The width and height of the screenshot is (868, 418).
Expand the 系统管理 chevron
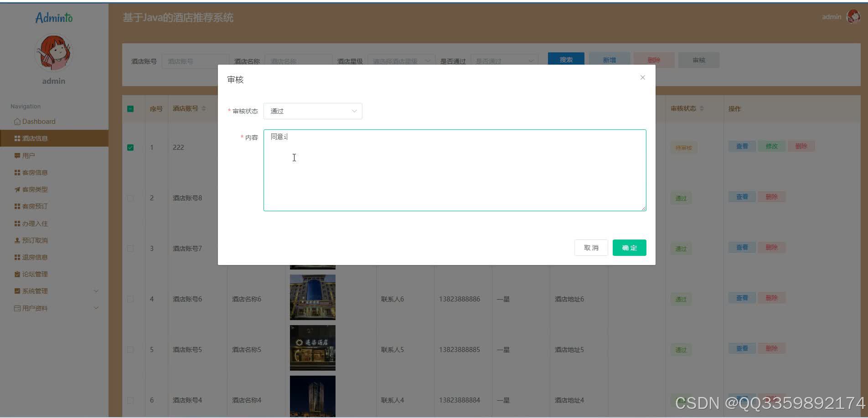pos(96,291)
